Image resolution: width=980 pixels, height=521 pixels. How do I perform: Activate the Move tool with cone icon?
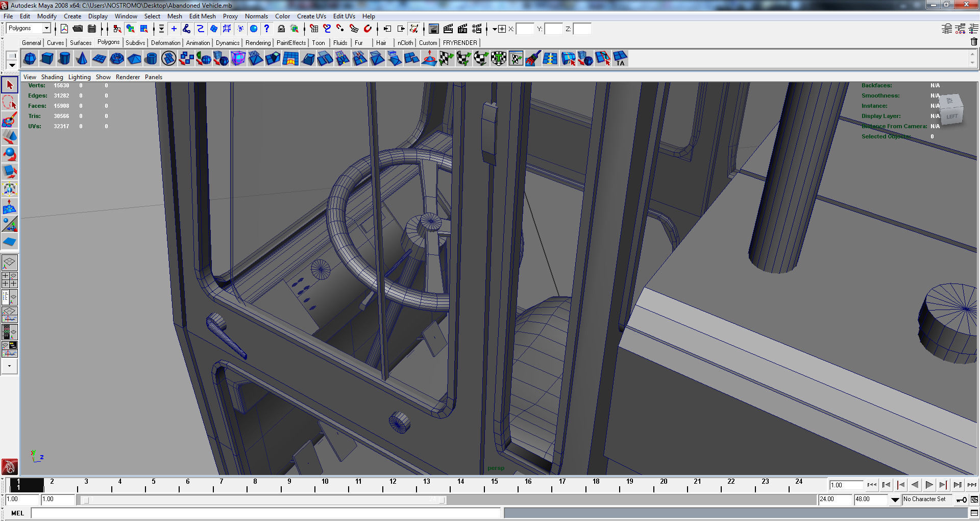(x=10, y=137)
